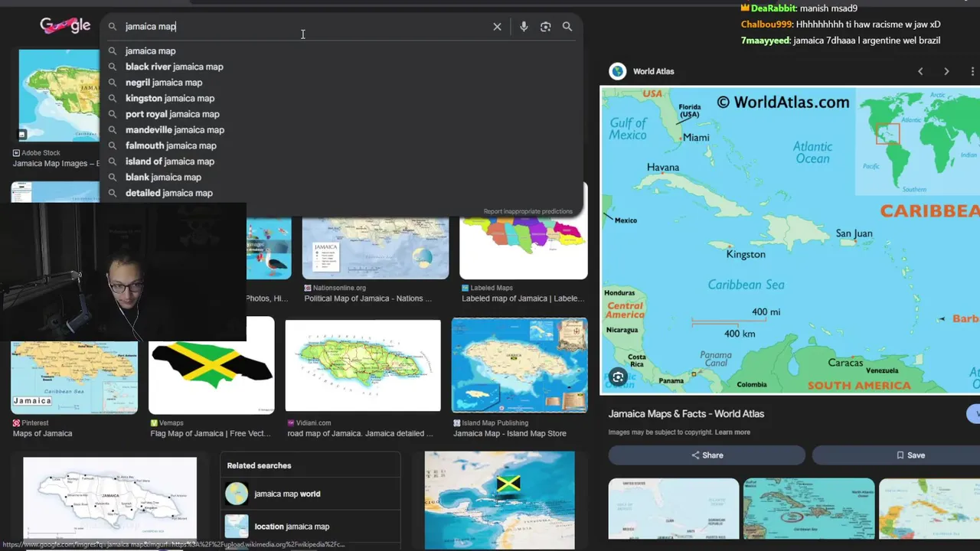Click the World Atlas source name
Image resolution: width=980 pixels, height=551 pixels.
point(653,71)
